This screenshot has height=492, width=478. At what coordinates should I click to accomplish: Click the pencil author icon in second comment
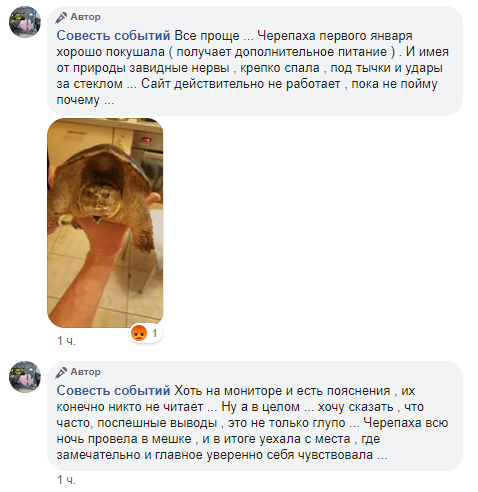61,372
